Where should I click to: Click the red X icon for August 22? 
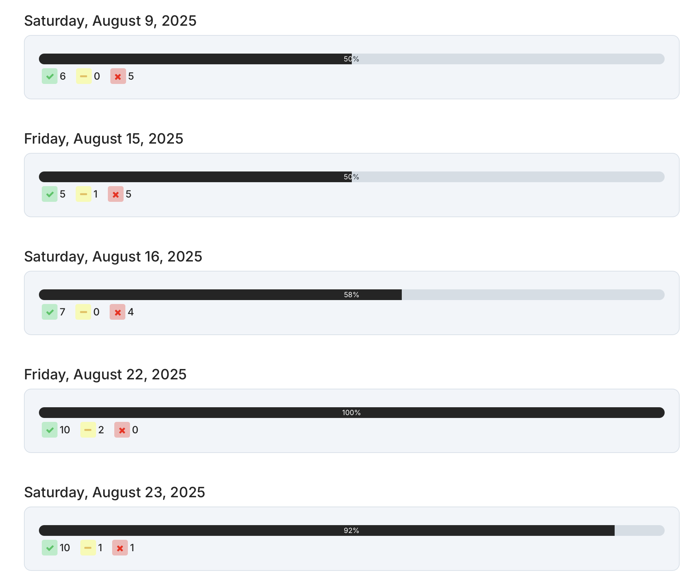click(x=122, y=430)
